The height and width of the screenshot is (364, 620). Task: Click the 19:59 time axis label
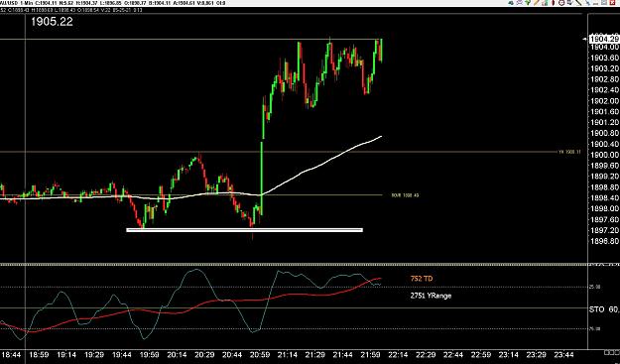tap(150, 354)
